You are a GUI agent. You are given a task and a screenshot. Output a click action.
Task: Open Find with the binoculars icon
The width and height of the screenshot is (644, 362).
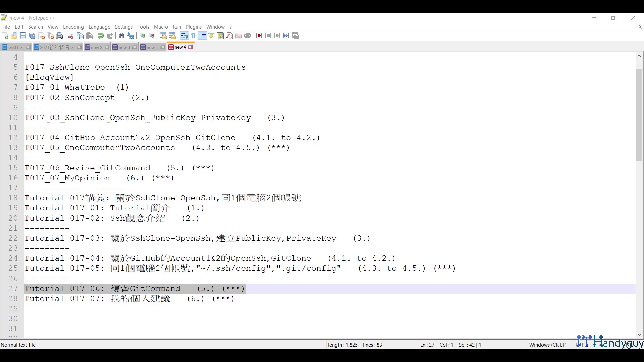(121, 36)
